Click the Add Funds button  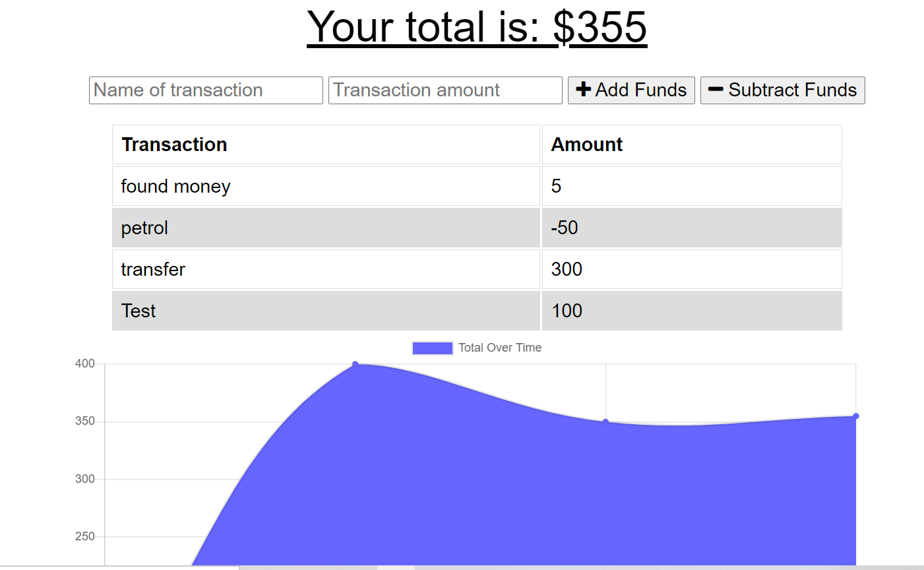coord(631,90)
